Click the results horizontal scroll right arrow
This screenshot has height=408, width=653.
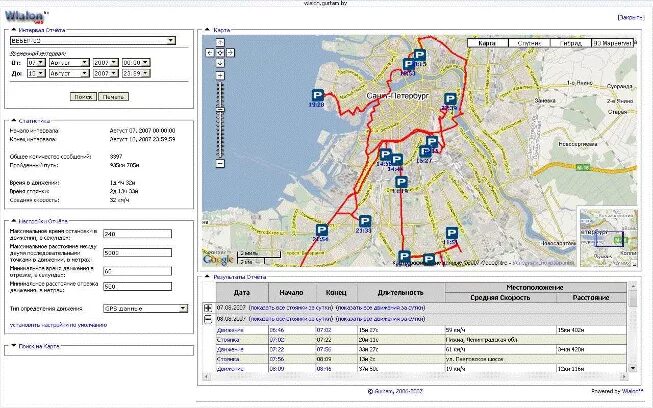pyautogui.click(x=623, y=377)
